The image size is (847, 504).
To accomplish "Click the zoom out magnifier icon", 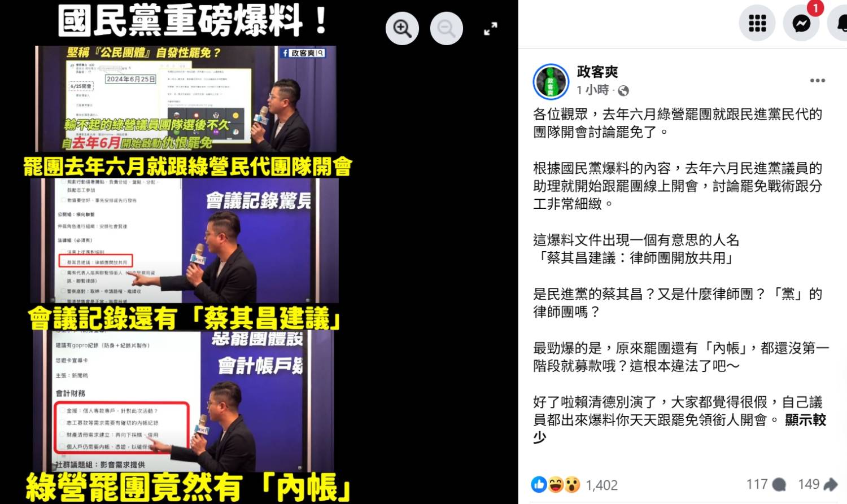I will tap(447, 28).
